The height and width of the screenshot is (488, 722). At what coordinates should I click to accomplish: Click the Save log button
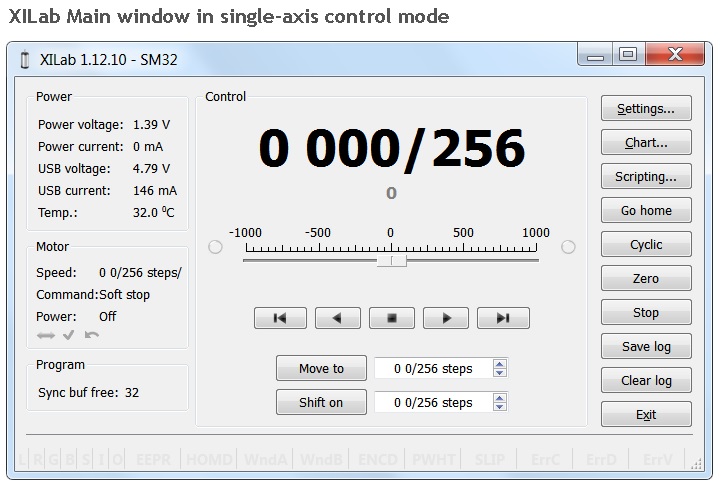pyautogui.click(x=646, y=347)
